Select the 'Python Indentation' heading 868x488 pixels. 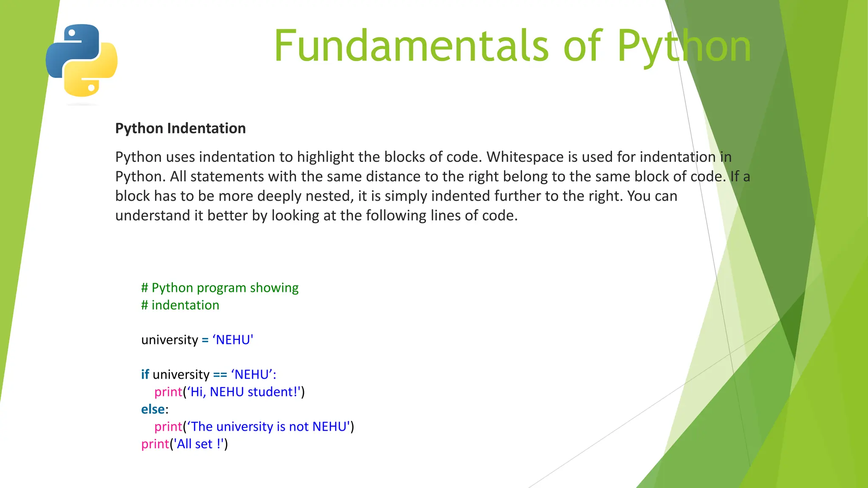pos(181,128)
